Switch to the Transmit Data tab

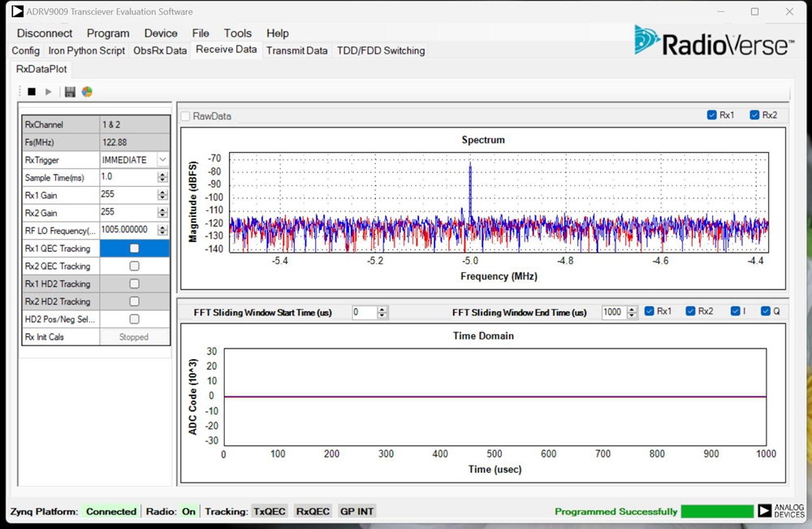coord(296,50)
